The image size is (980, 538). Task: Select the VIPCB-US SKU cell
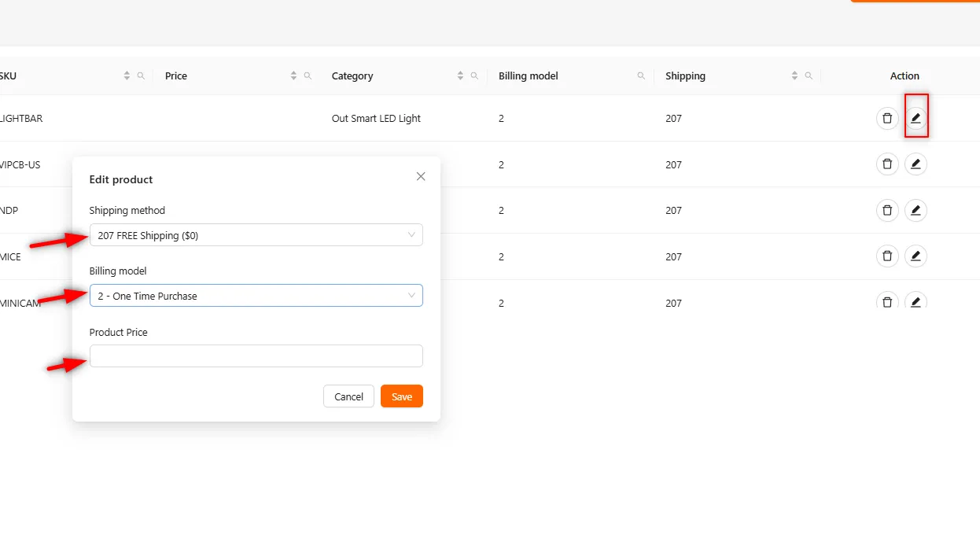[x=20, y=164]
